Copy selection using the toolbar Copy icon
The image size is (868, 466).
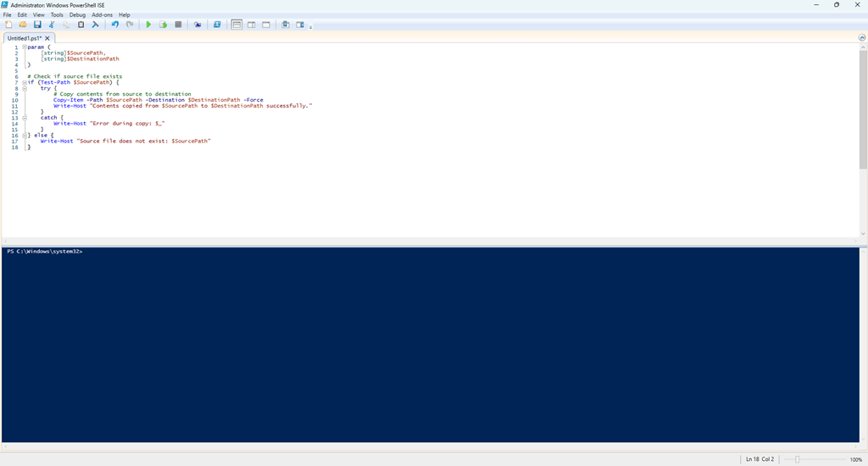[x=66, y=25]
